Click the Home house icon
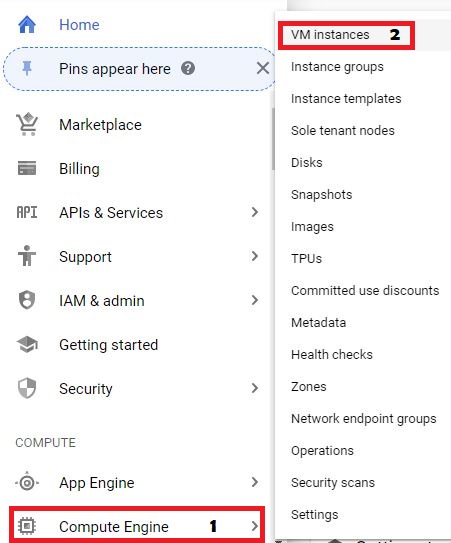Screen dimensions: 451x543 click(x=27, y=25)
